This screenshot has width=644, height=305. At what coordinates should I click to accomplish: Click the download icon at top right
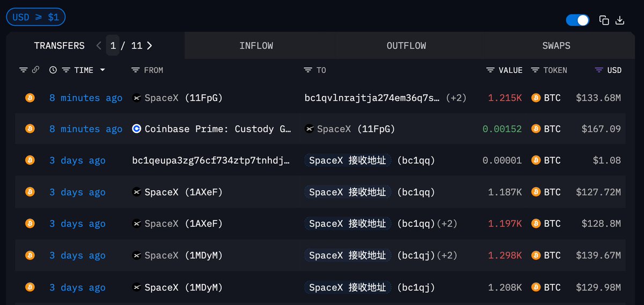click(x=620, y=20)
